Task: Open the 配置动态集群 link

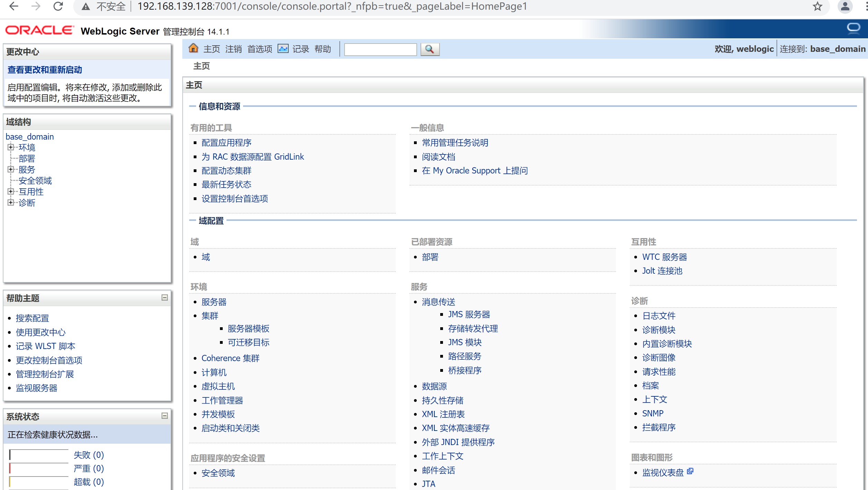Action: [x=226, y=171]
